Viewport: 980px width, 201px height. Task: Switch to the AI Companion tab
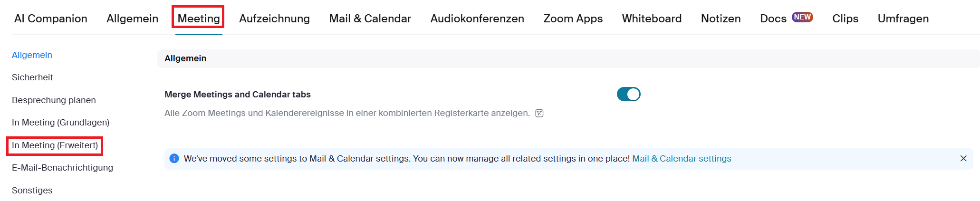point(51,19)
